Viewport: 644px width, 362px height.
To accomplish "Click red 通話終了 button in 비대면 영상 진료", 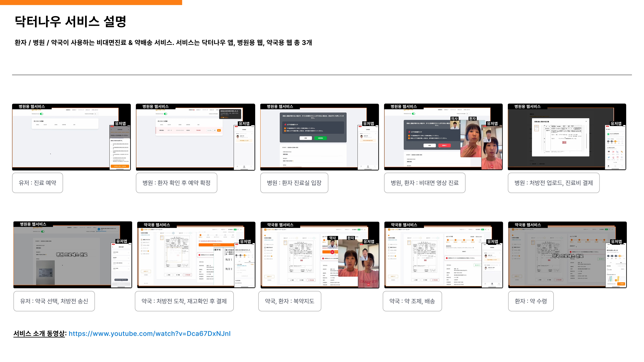I will (x=444, y=145).
